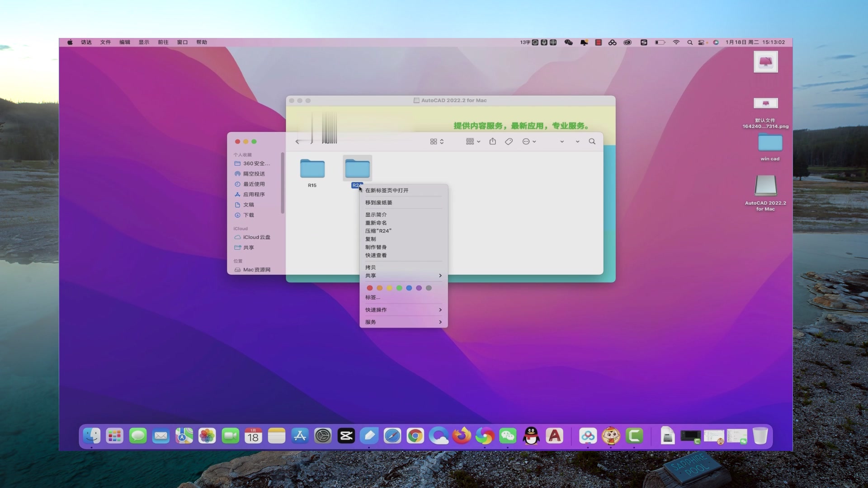
Task: Open 标签… in the context menu
Action: pyautogui.click(x=403, y=297)
